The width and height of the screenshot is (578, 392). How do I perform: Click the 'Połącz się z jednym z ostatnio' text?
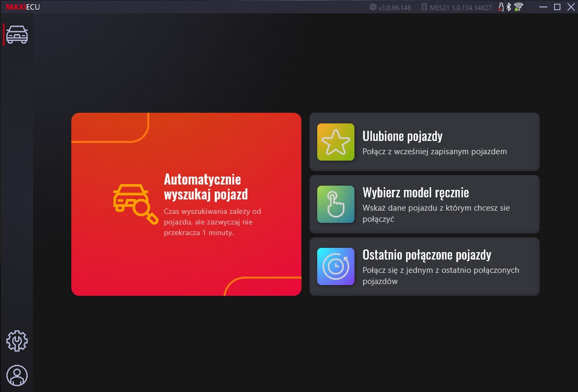pos(441,276)
